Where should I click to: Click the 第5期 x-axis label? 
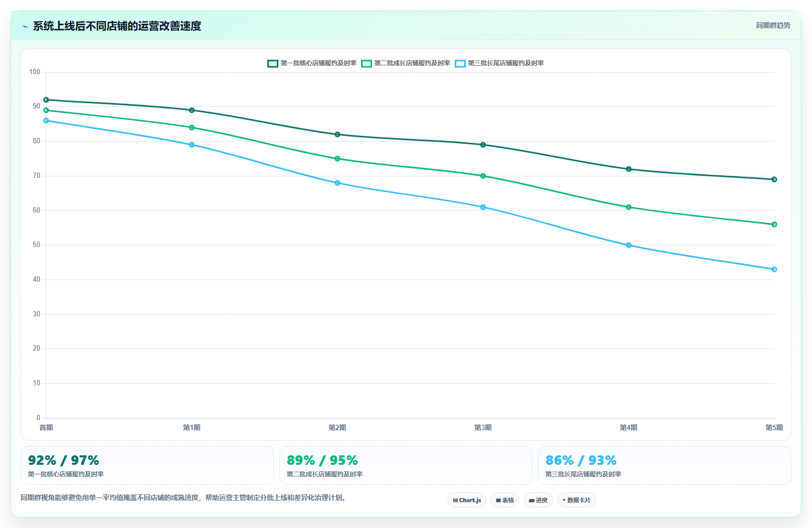[x=774, y=427]
